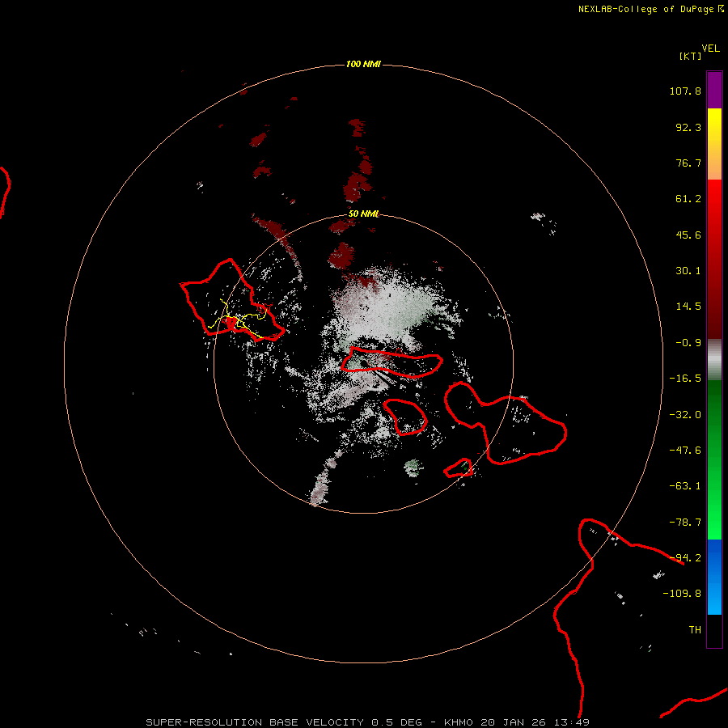Click the Super-Resolution Base Velocity caption

[x=368, y=722]
